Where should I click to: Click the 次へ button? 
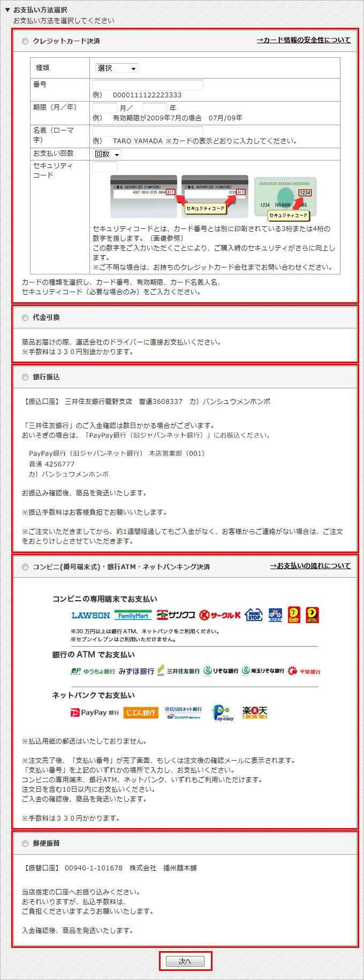pos(185,961)
